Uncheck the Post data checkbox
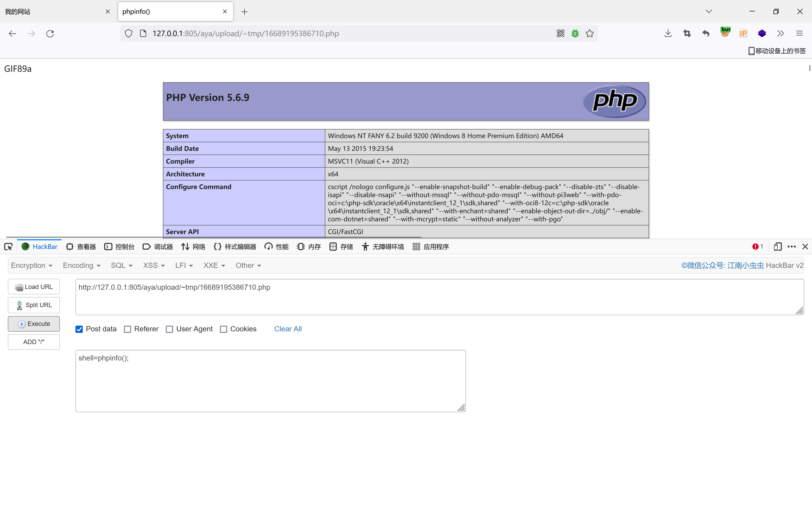812x516 pixels. pyautogui.click(x=79, y=329)
